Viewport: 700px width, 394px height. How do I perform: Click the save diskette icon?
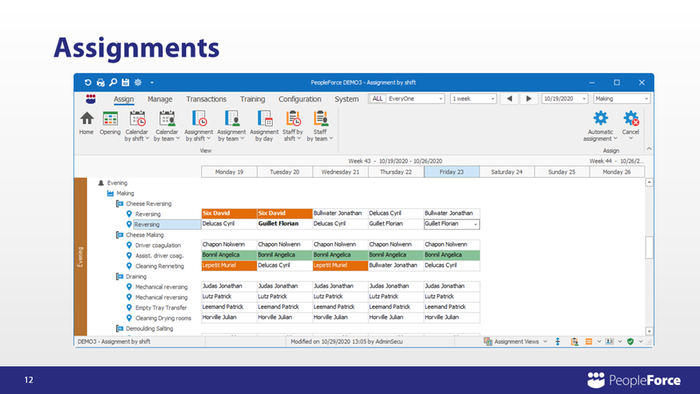click(x=125, y=83)
